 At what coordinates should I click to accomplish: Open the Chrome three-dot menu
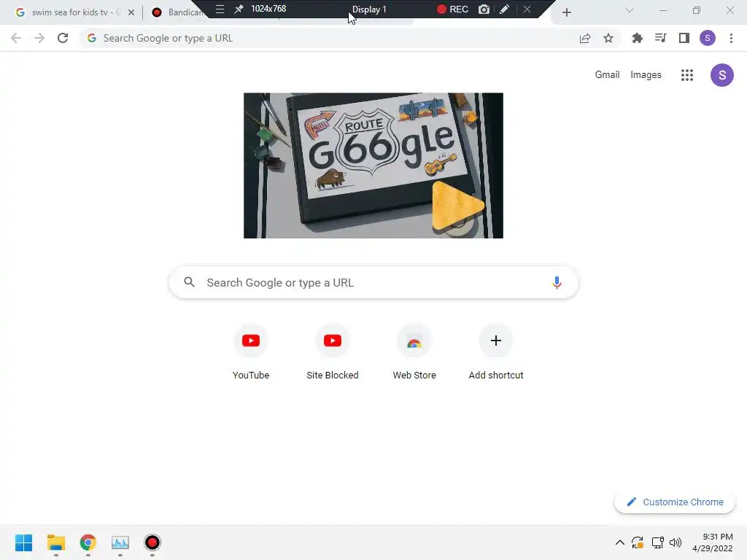tap(731, 38)
